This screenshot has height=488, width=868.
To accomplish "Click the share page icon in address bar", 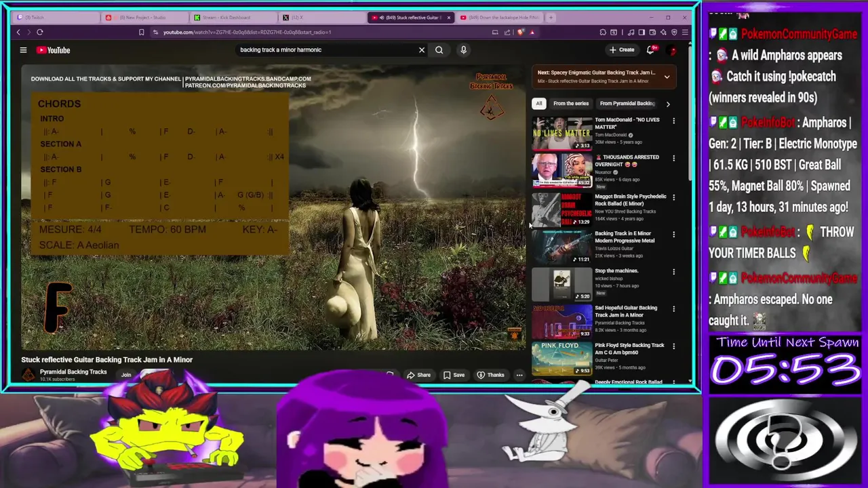I will (x=507, y=32).
